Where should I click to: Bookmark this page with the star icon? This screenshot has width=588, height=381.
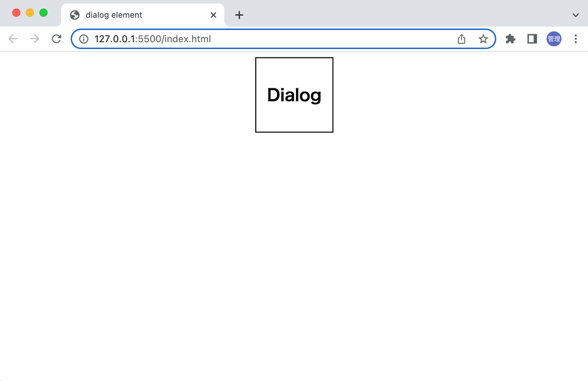[x=483, y=39]
